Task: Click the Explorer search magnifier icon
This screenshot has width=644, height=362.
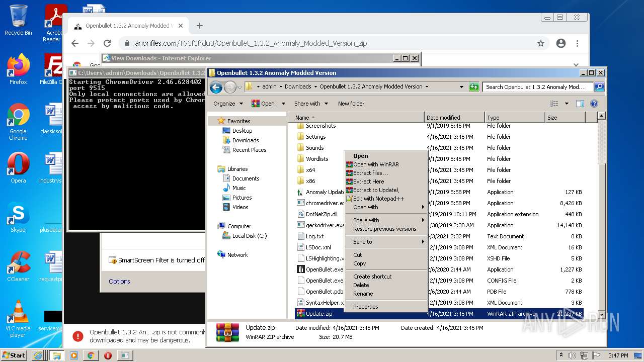Action: (599, 87)
